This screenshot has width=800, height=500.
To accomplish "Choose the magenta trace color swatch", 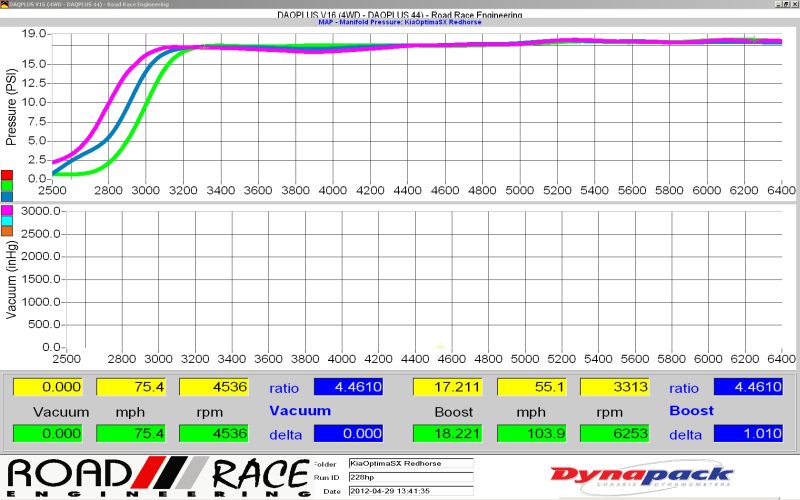I will click(7, 208).
